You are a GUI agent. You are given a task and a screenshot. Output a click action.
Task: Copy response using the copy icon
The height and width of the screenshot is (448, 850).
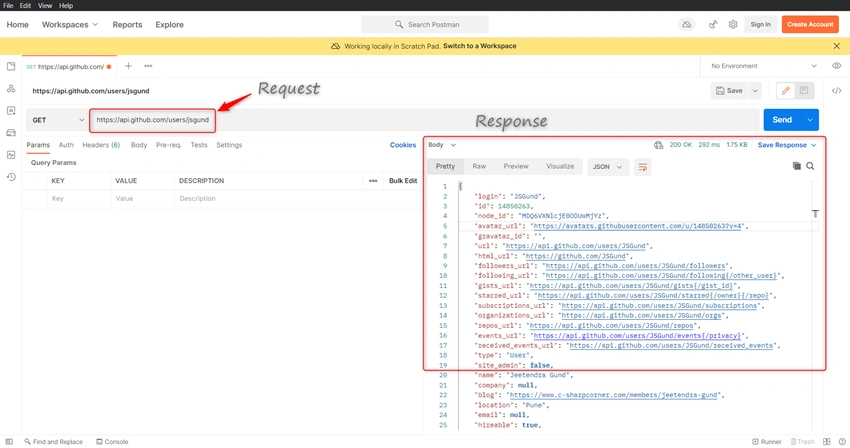point(796,166)
